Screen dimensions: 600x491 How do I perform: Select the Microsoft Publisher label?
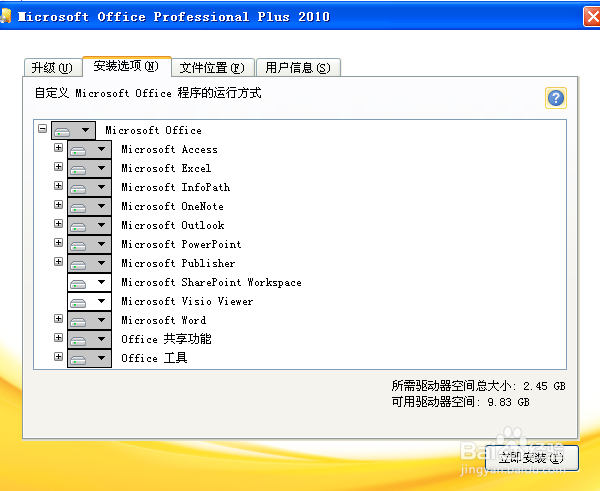pyautogui.click(x=178, y=263)
